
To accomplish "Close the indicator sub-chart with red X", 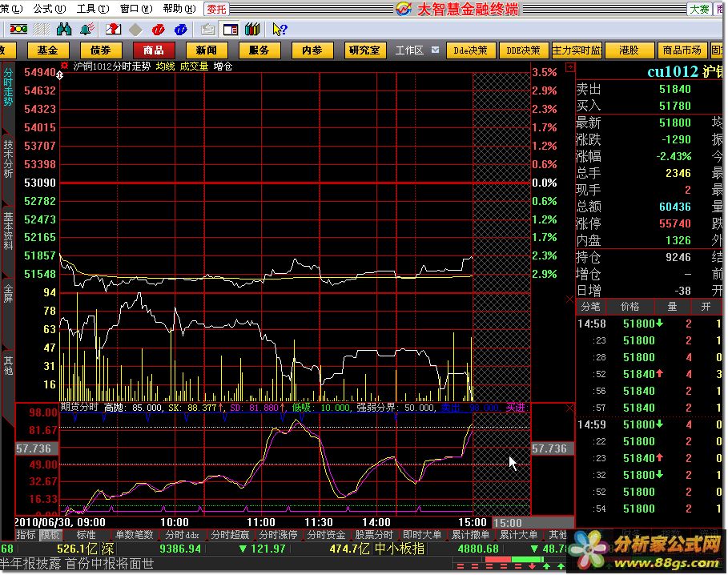I will click(x=569, y=408).
